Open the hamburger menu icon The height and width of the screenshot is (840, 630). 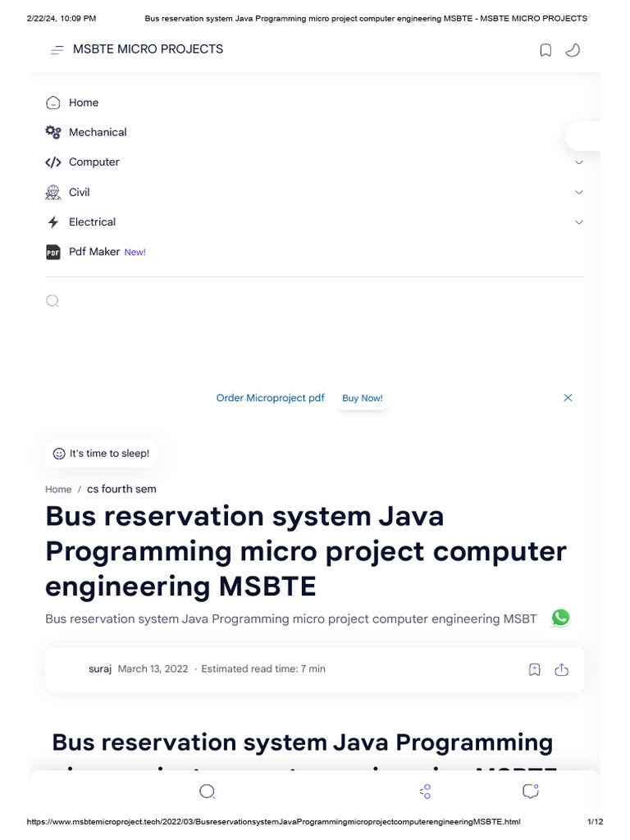tap(57, 50)
